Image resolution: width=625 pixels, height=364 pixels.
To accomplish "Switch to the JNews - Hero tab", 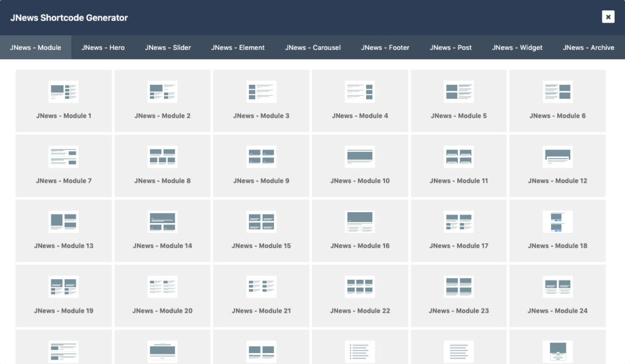I will [103, 46].
